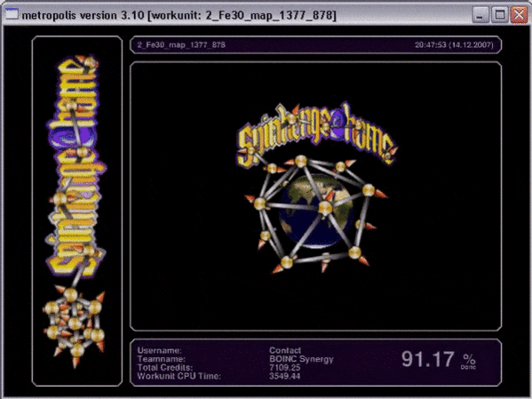Click the window system icon in title bar

click(11, 14)
